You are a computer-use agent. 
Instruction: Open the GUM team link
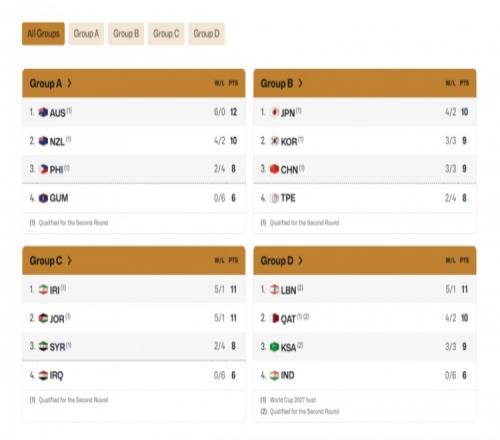(x=59, y=198)
